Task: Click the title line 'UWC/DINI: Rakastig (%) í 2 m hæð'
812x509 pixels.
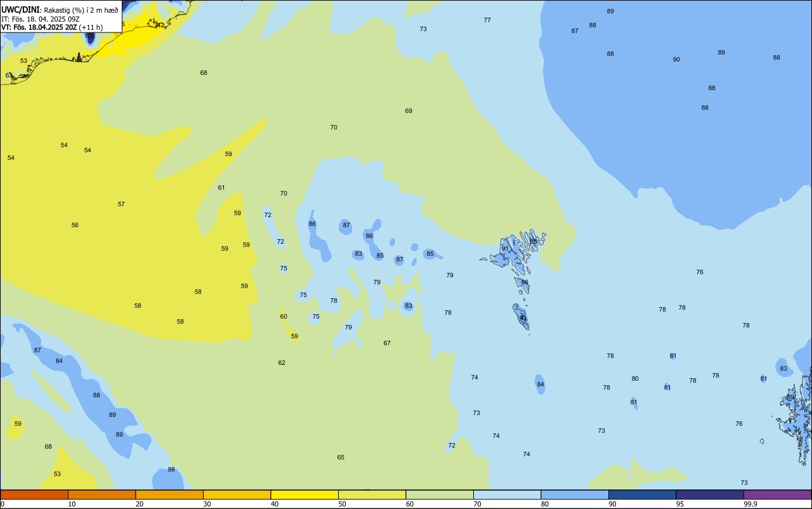Action: tap(60, 10)
